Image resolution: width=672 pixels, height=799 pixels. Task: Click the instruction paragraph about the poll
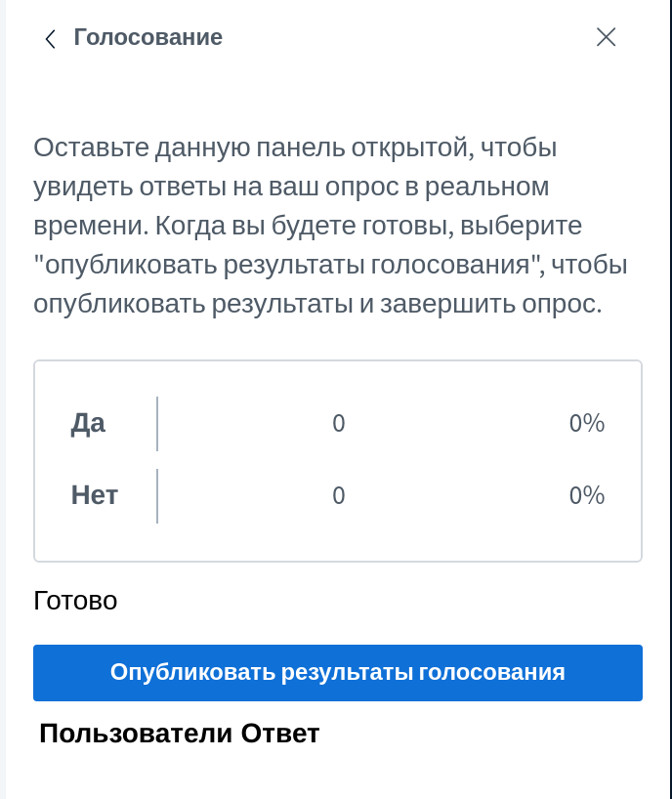pos(331,226)
